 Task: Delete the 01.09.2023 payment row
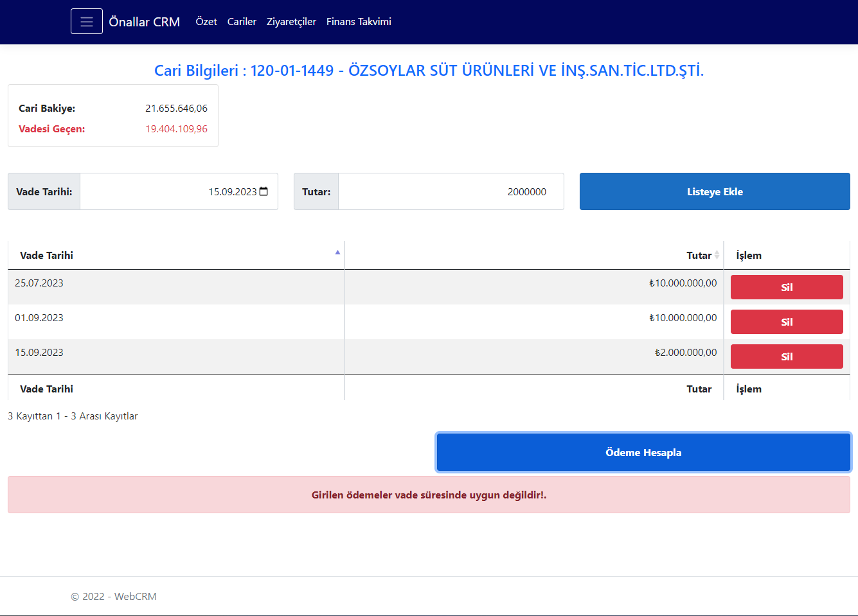(787, 322)
